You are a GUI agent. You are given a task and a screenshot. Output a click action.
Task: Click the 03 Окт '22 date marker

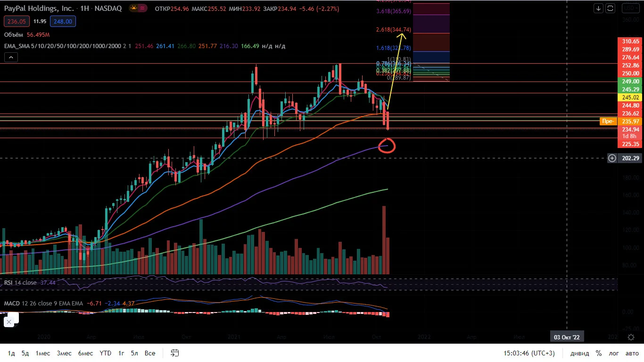pos(566,337)
